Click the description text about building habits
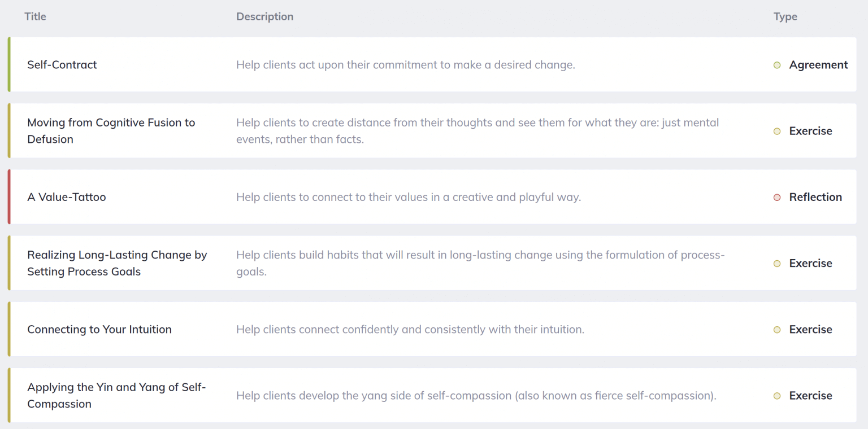Image resolution: width=868 pixels, height=429 pixels. point(480,263)
